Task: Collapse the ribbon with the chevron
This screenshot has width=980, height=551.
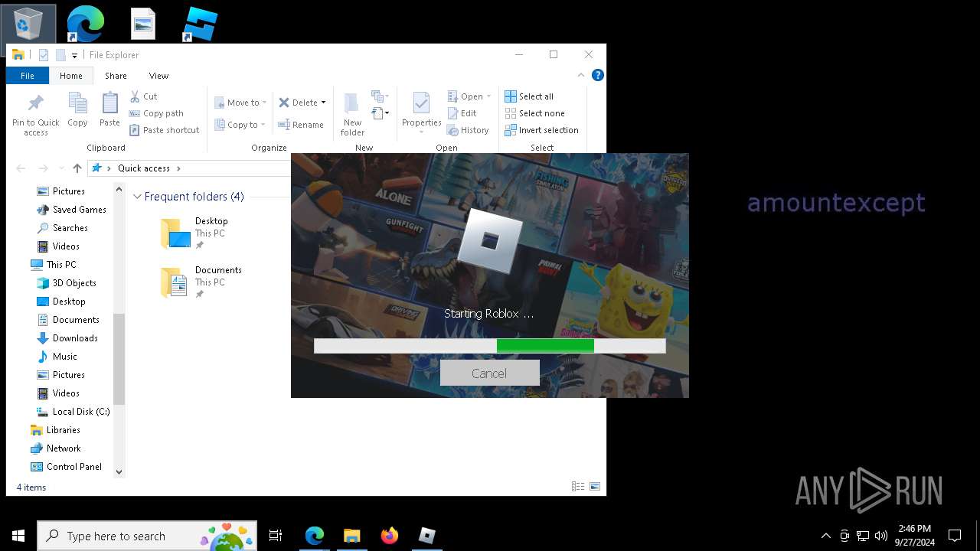Action: tap(581, 75)
